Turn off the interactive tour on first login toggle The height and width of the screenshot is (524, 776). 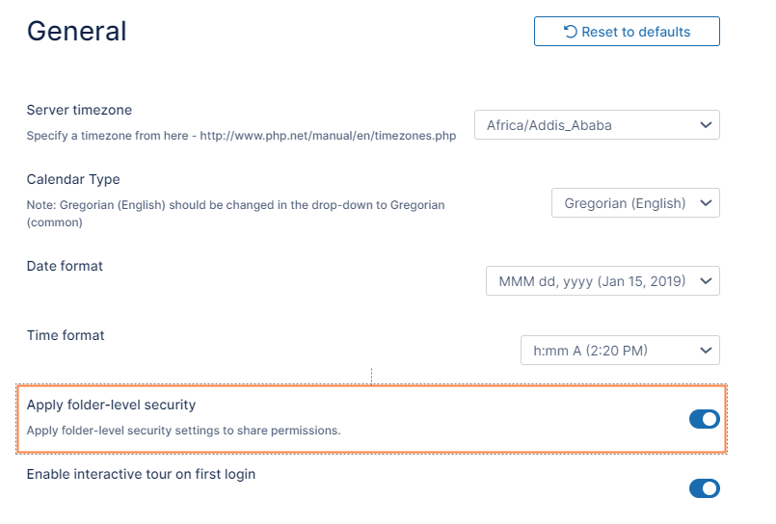click(704, 488)
